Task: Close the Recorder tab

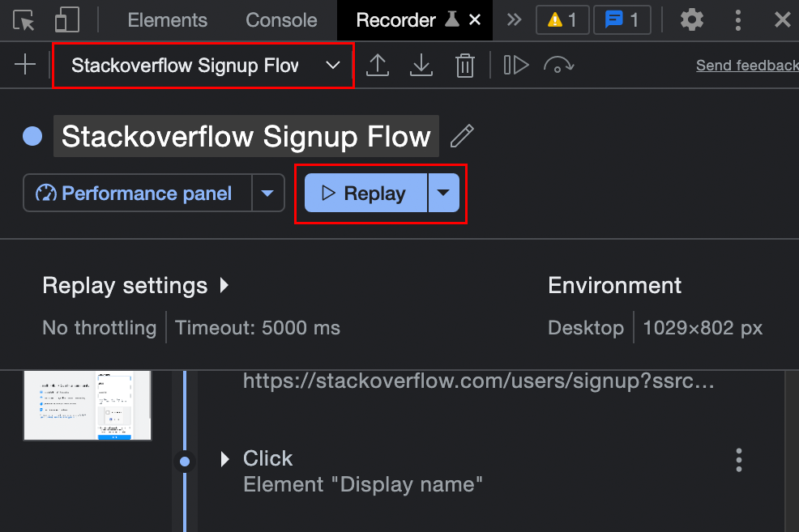Action: [475, 20]
